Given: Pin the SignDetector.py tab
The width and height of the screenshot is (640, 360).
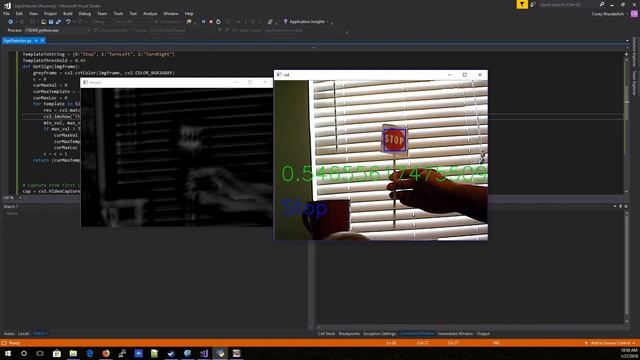Looking at the screenshot, I should (36, 41).
